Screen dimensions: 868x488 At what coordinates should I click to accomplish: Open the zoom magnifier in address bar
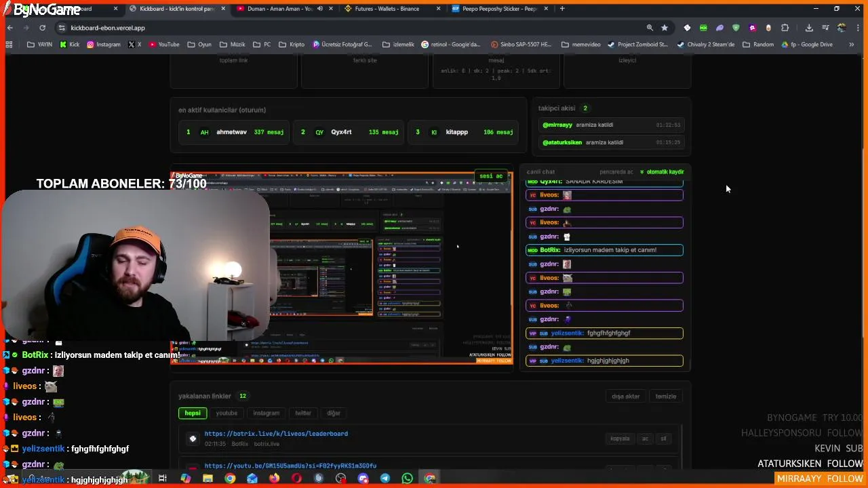[x=650, y=28]
